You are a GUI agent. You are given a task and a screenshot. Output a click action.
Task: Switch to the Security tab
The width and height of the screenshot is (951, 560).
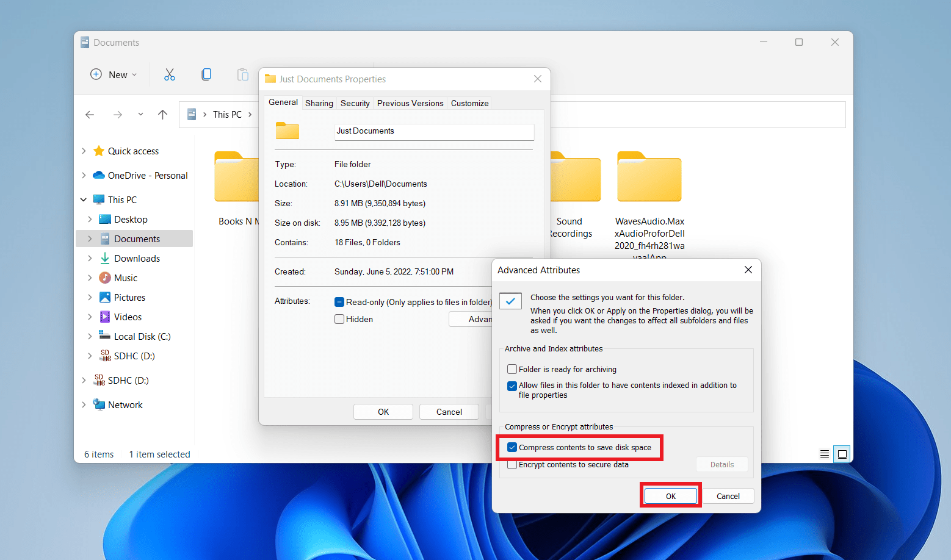click(355, 103)
